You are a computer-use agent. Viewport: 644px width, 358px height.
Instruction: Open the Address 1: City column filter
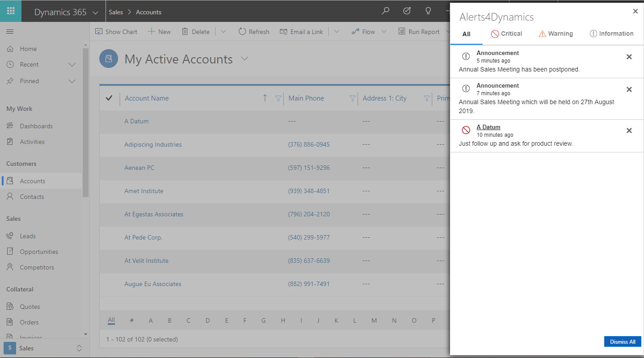pyautogui.click(x=427, y=98)
